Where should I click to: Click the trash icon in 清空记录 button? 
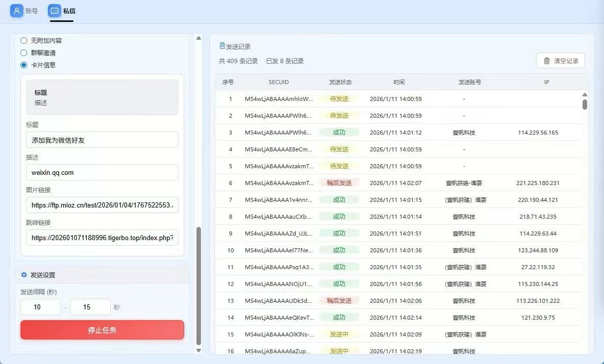(547, 61)
